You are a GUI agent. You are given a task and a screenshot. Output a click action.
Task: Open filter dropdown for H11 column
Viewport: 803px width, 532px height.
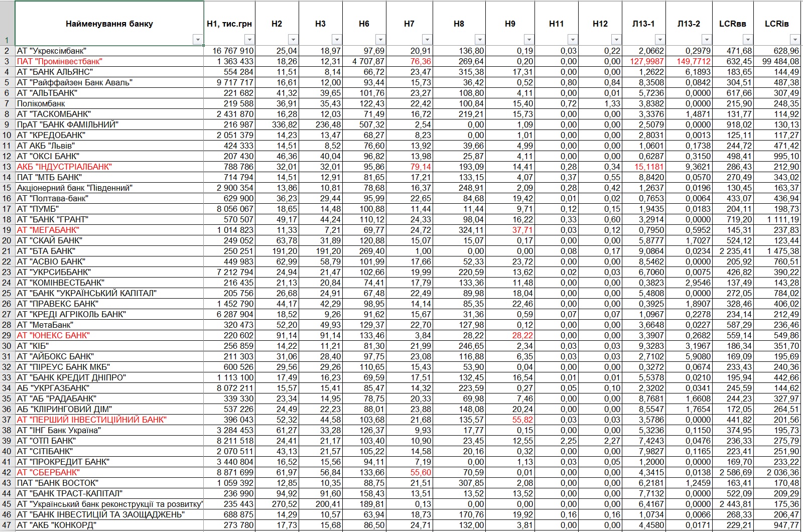coord(573,40)
